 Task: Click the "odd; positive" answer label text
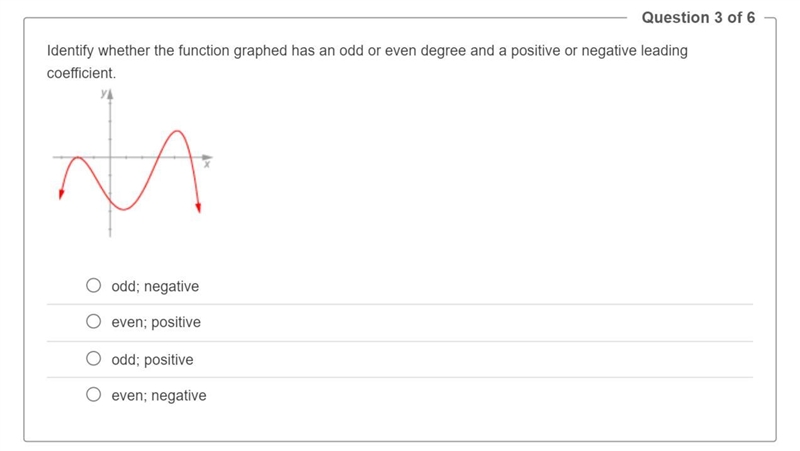(152, 360)
